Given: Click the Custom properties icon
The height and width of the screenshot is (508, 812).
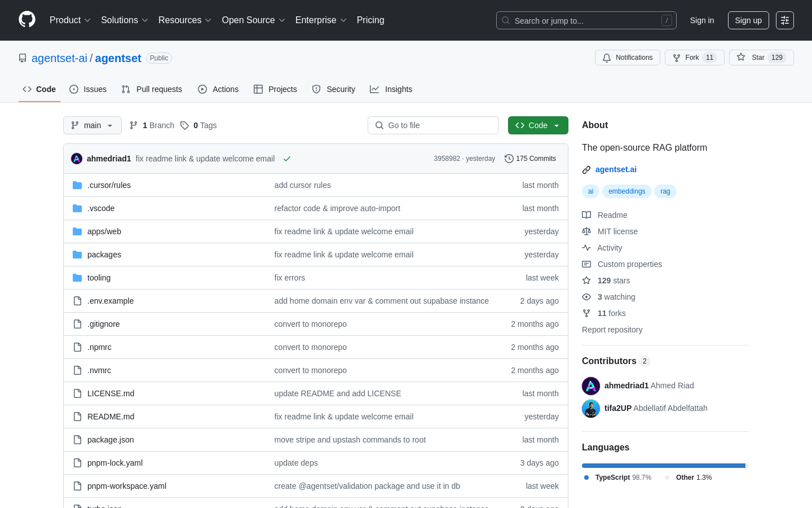Looking at the screenshot, I should (x=586, y=264).
